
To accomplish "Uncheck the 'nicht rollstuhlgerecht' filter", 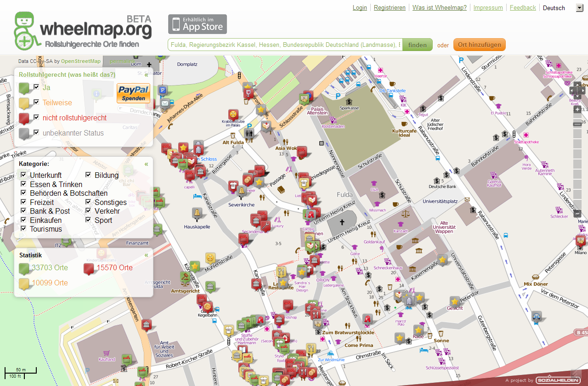I will point(37,117).
